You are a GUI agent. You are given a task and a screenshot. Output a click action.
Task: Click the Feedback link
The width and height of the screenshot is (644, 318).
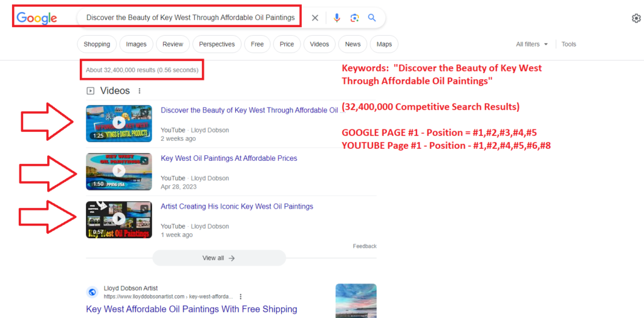coord(365,246)
